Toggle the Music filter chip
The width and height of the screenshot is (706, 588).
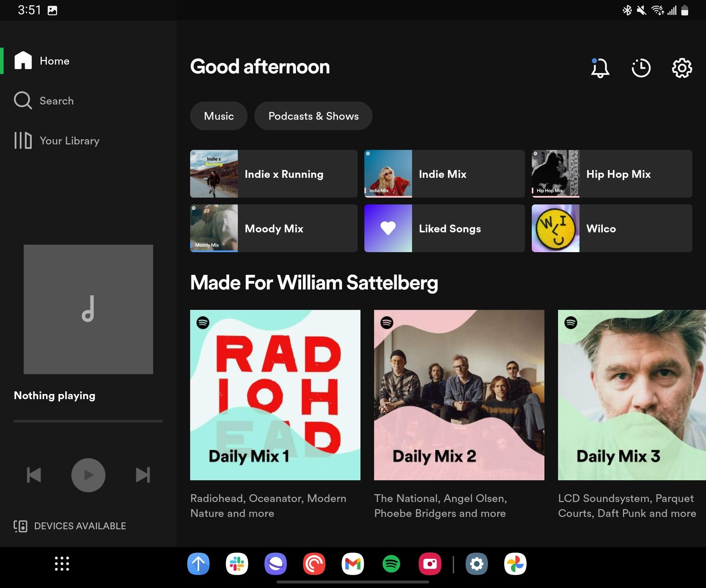coord(219,116)
